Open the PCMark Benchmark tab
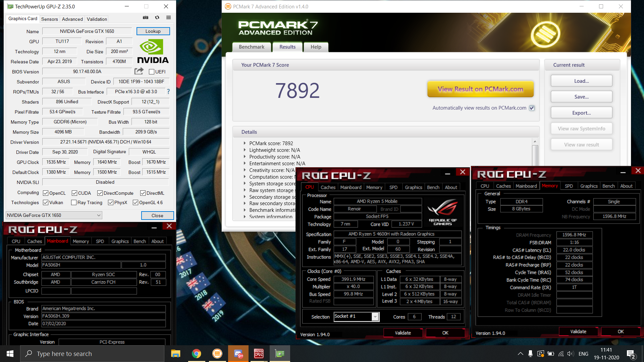 [x=252, y=47]
